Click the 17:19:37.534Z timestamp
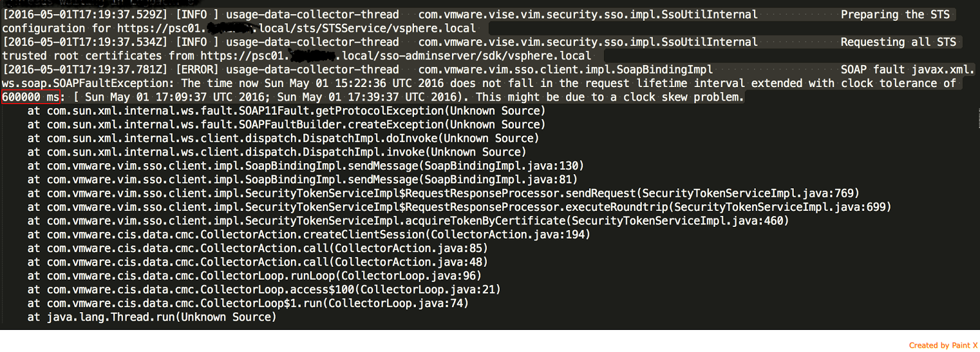This screenshot has width=980, height=352. coord(85,42)
